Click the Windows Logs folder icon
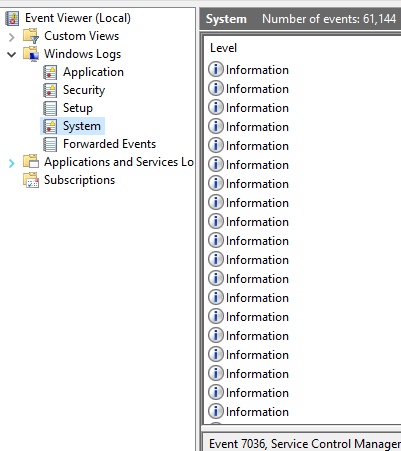401x451 pixels. (31, 54)
